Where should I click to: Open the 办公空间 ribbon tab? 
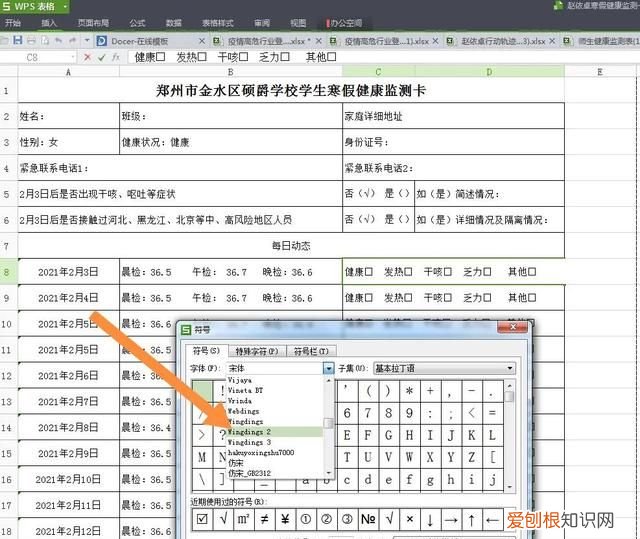(x=344, y=23)
